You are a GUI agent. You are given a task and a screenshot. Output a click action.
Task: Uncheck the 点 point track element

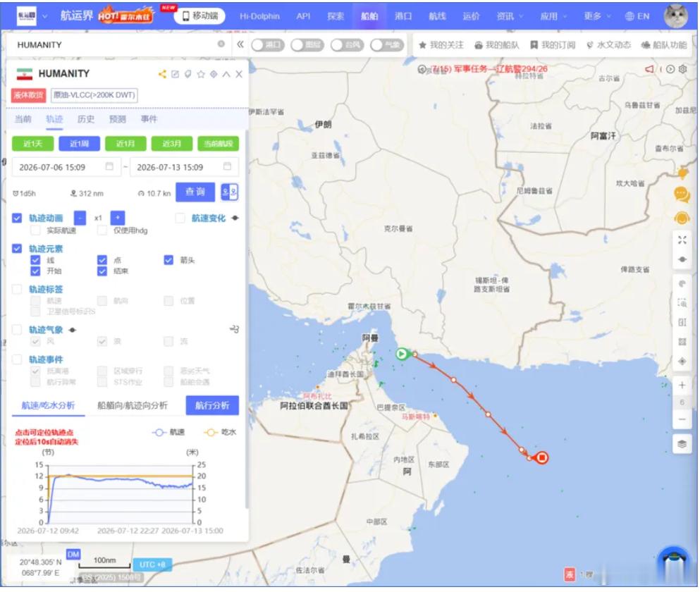coord(102,260)
